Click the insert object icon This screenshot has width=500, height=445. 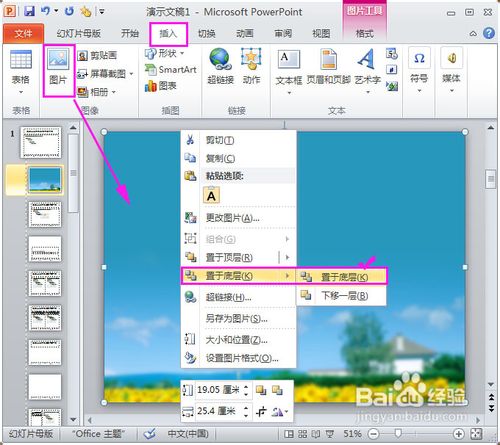392,86
